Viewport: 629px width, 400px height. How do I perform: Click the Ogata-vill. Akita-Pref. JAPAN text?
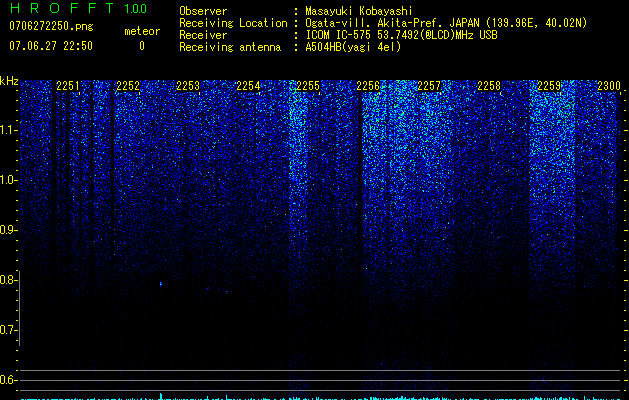(392, 23)
